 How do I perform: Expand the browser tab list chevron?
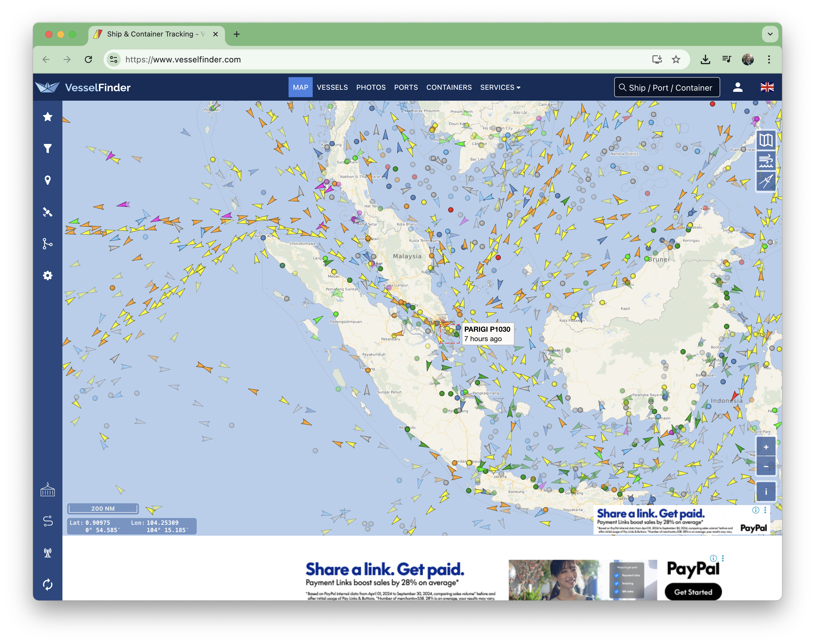770,34
